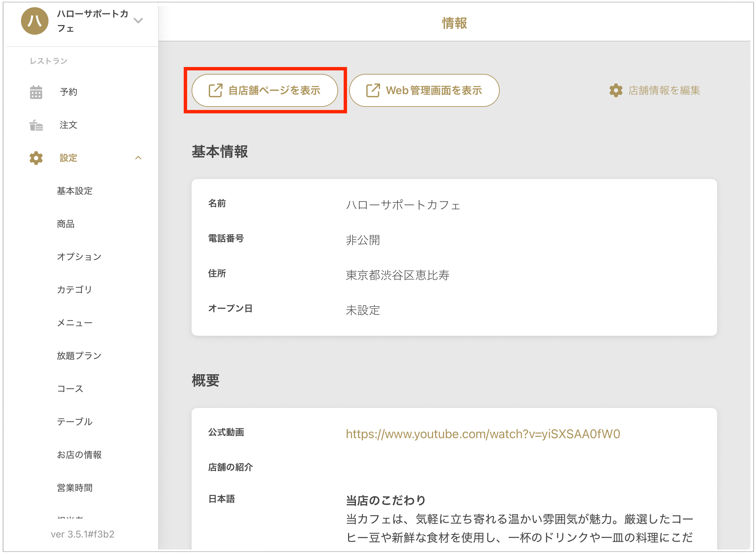Click the round ハ avatar icon

pyautogui.click(x=34, y=21)
